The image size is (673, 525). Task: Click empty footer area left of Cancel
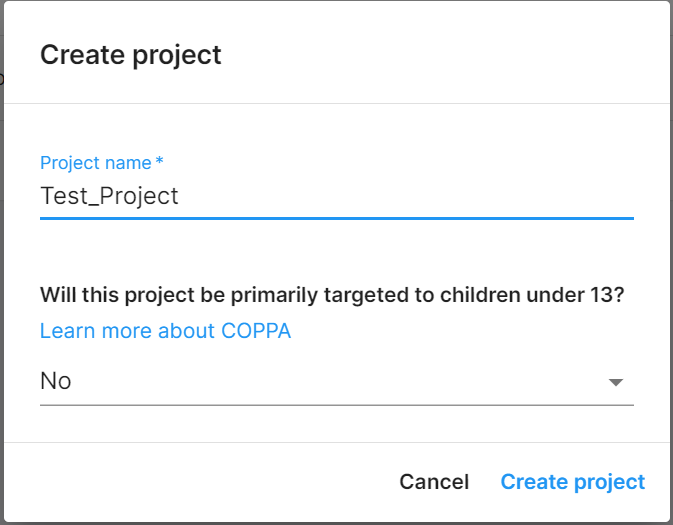tap(200, 482)
